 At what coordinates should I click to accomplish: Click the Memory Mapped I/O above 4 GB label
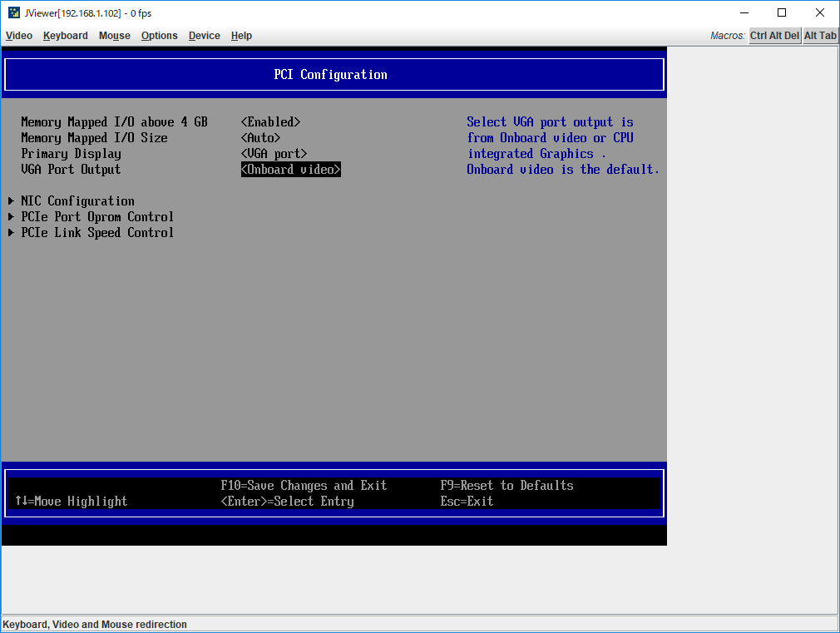(x=114, y=122)
